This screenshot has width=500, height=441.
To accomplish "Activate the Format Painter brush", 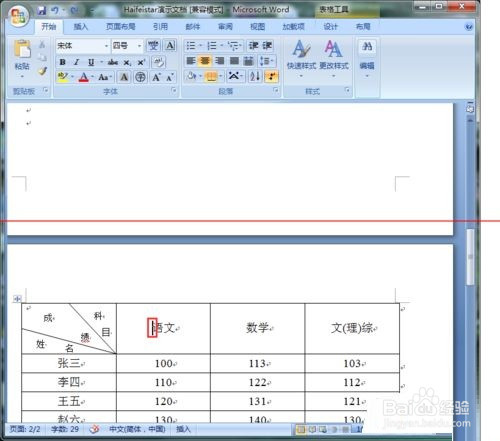I will pyautogui.click(x=42, y=70).
